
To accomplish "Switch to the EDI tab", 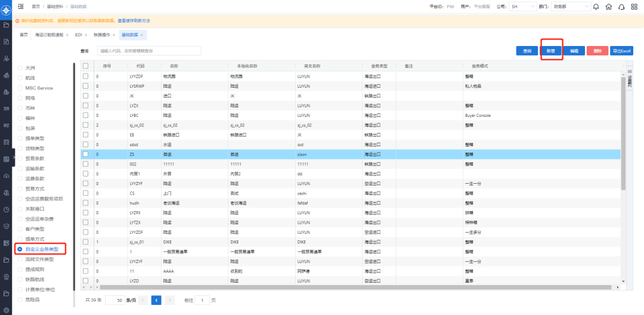I will click(x=79, y=35).
